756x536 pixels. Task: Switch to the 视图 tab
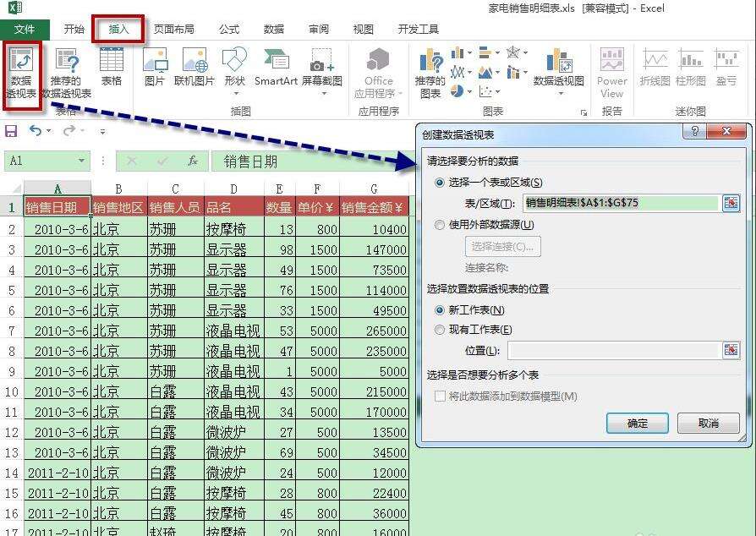[x=363, y=30]
